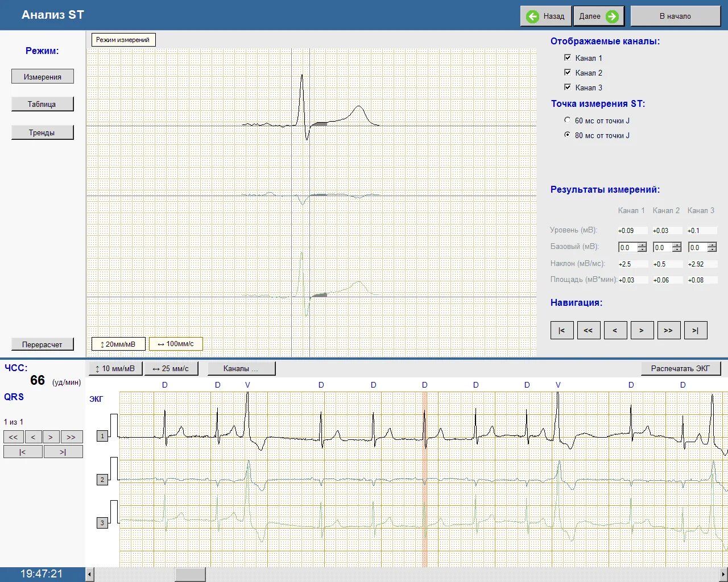
Task: Toggle Канал 2 checkbox
Action: (x=568, y=72)
